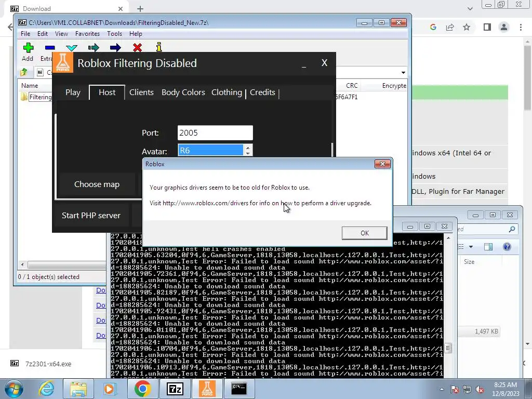Switch to 7-Zip in the taskbar
The image size is (532, 399).
(x=175, y=389)
